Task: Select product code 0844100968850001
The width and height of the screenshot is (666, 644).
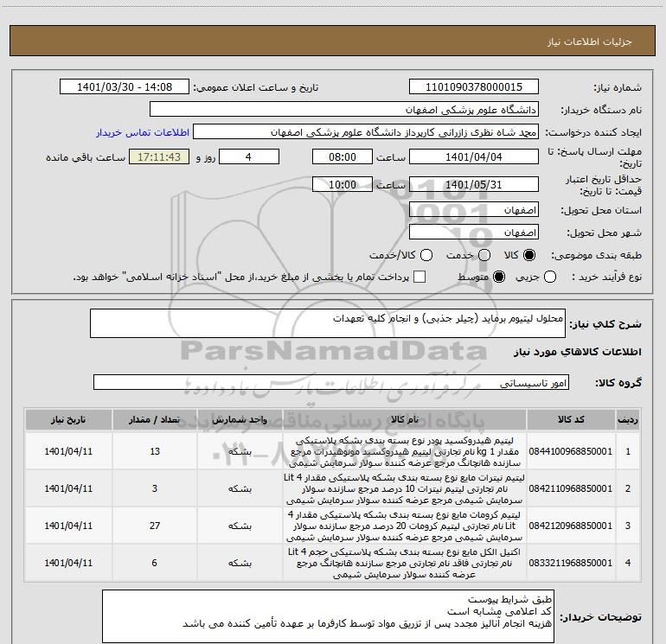Action: point(571,451)
